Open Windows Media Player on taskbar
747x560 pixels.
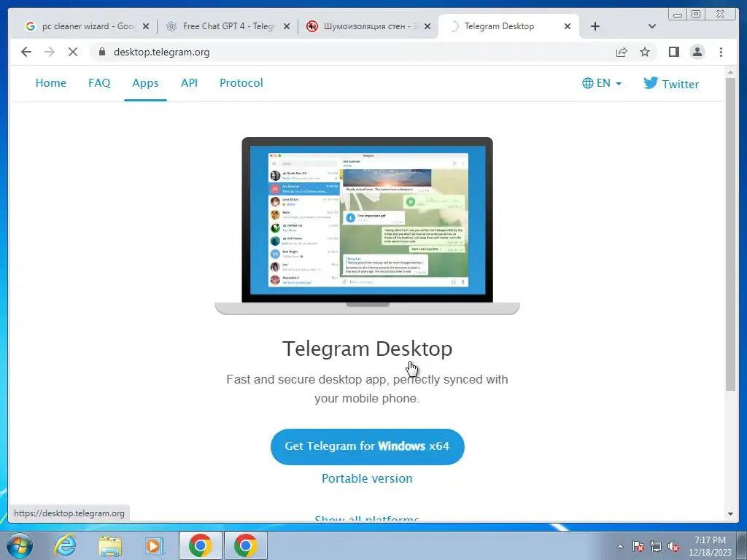click(x=155, y=545)
